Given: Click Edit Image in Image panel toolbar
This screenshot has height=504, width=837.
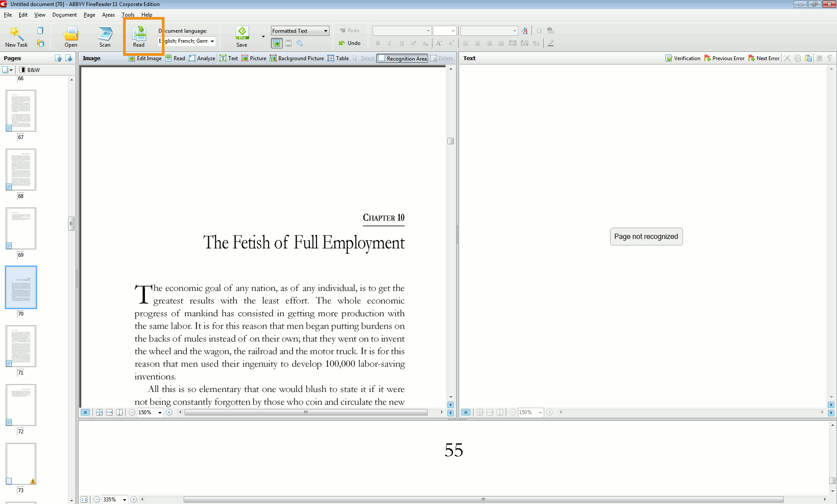Looking at the screenshot, I should coord(145,58).
